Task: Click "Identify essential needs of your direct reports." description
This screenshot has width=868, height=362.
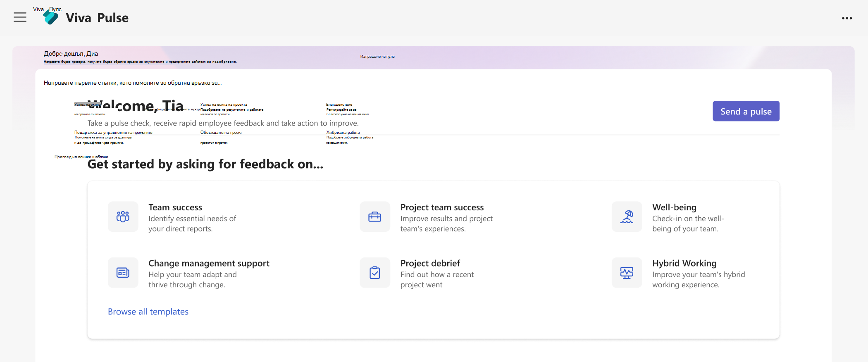Action: pos(192,224)
